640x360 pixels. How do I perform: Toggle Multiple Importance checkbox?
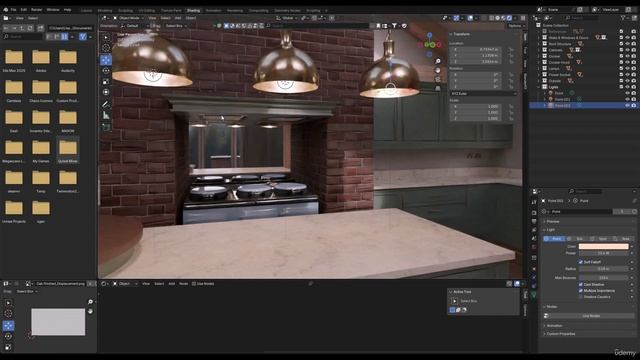pyautogui.click(x=580, y=291)
